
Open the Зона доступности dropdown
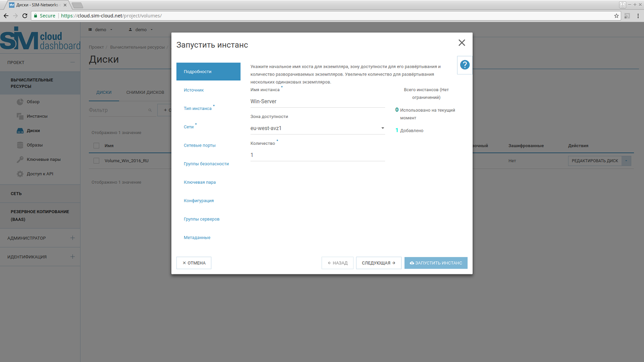click(318, 128)
